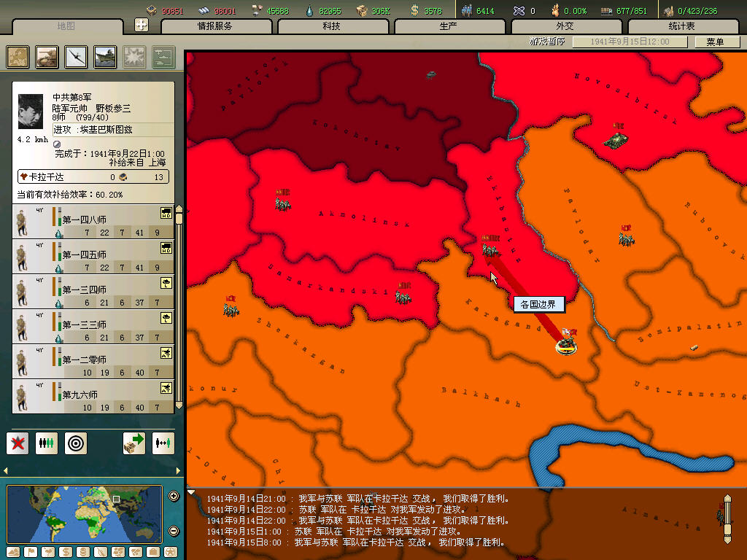Image resolution: width=747 pixels, height=560 pixels.
Task: Click the left yellow arrow below unit buttons
Action: [5, 470]
